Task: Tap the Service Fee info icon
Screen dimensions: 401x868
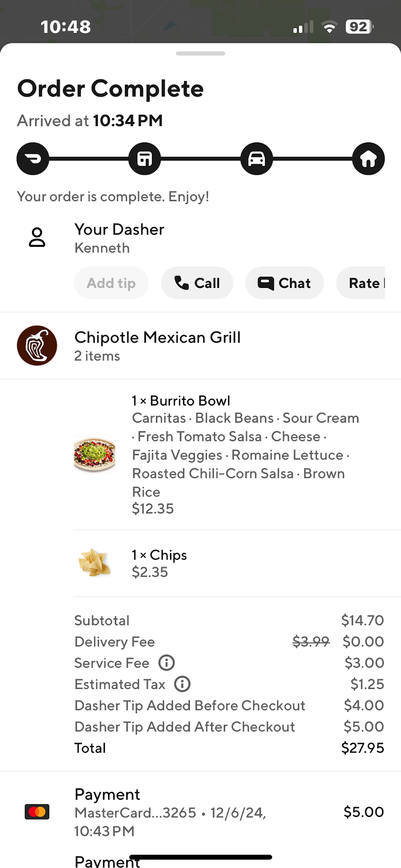Action: pyautogui.click(x=166, y=663)
